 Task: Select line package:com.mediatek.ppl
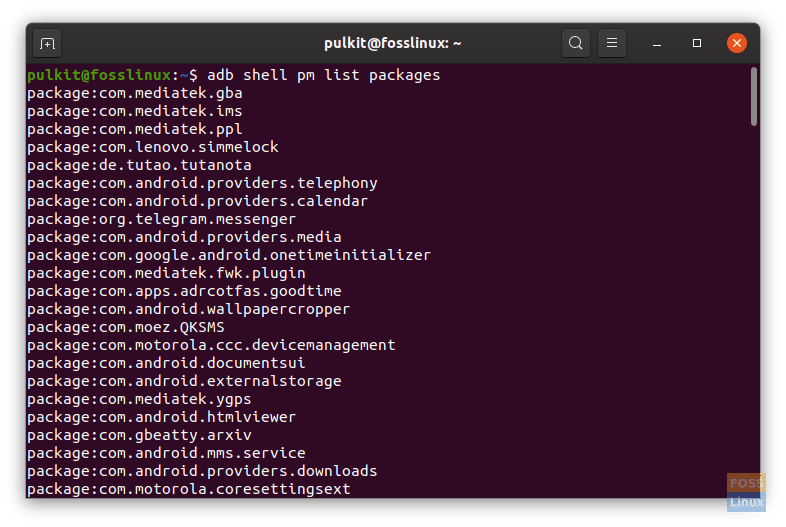(135, 129)
